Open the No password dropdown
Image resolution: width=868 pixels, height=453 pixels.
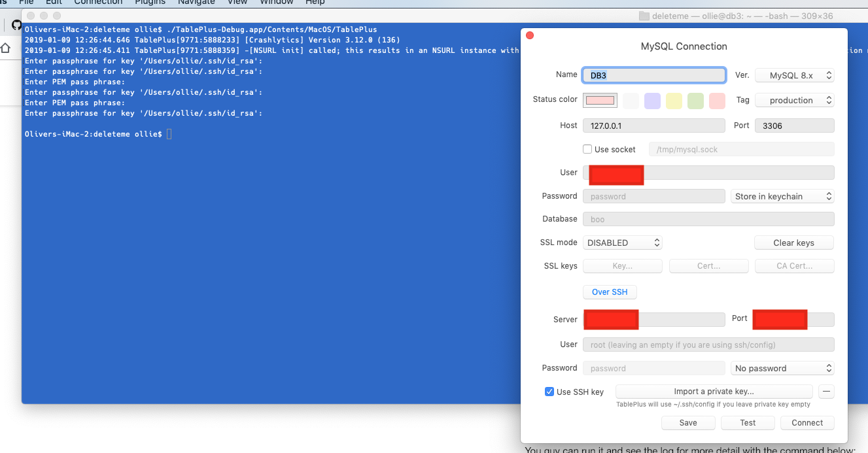click(782, 368)
